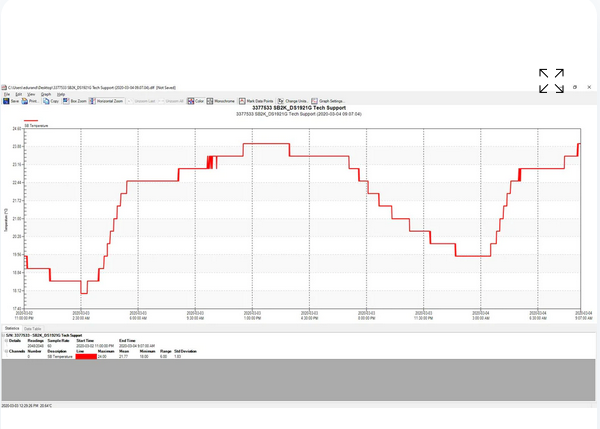Switch graph to Monochrome mode
This screenshot has width=600, height=429.
223,101
